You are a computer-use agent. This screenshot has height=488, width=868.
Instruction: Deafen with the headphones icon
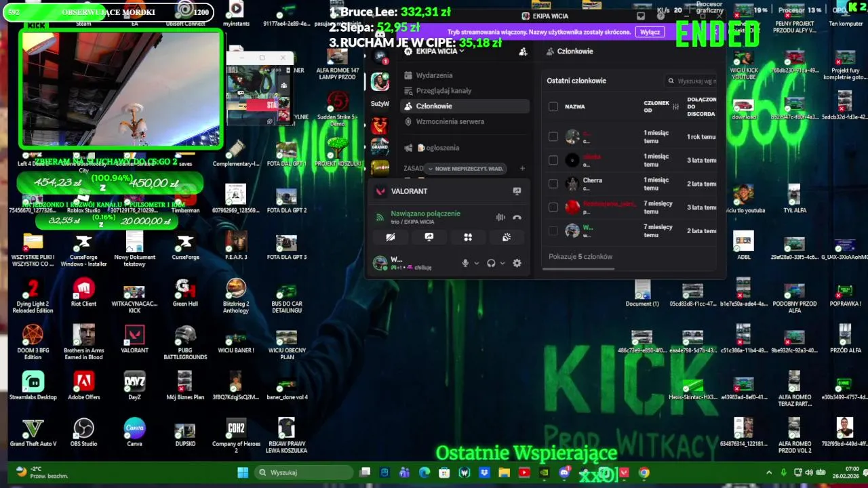click(x=491, y=263)
